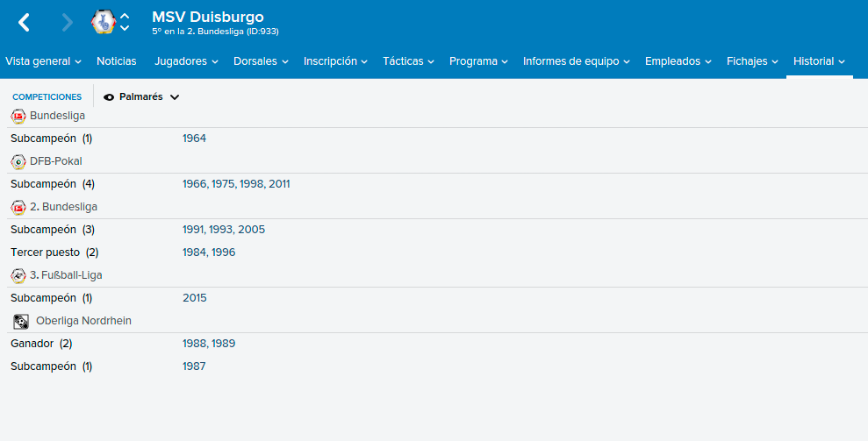Viewport: 868px width, 441px height.
Task: Click the 1987 Oberliga runner-up year
Action: click(194, 366)
